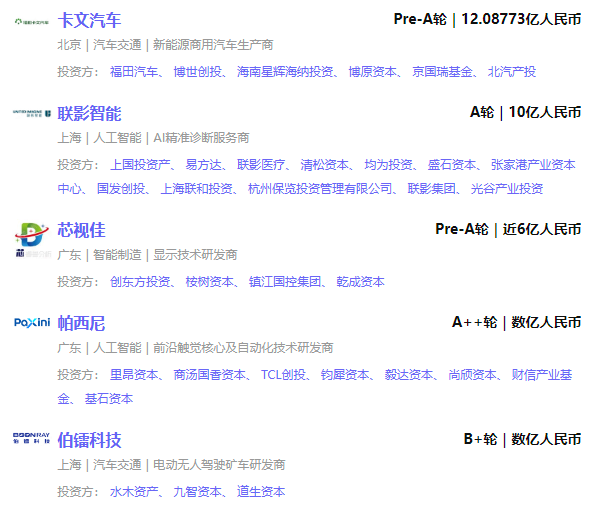The width and height of the screenshot is (606, 526).
Task: Open investor 创东方投资
Action: [140, 282]
